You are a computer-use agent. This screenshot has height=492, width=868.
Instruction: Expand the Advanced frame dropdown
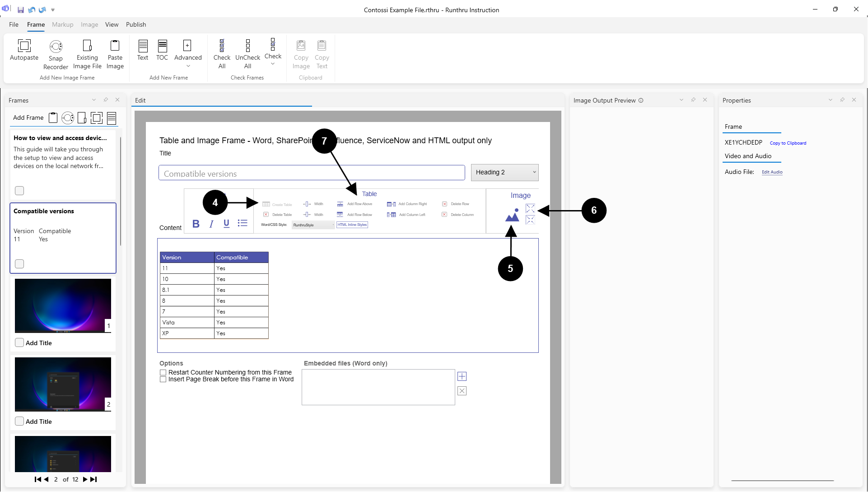pyautogui.click(x=188, y=66)
